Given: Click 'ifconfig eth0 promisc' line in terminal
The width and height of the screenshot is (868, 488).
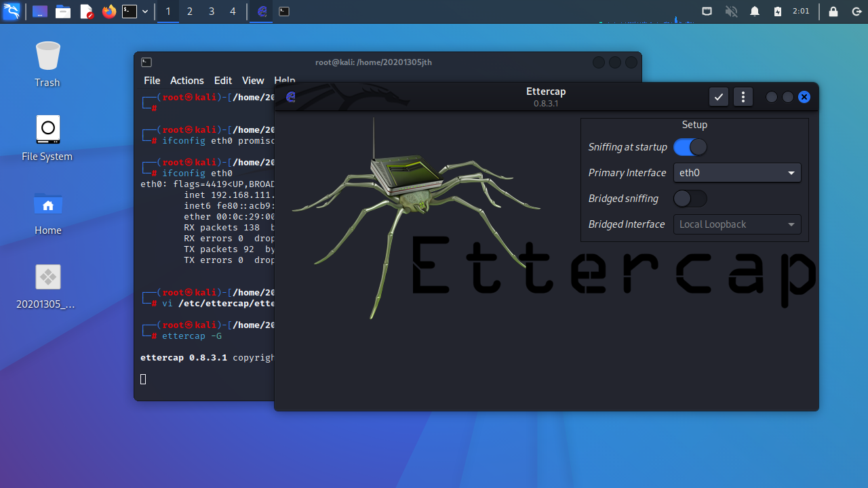Looking at the screenshot, I should pos(218,141).
